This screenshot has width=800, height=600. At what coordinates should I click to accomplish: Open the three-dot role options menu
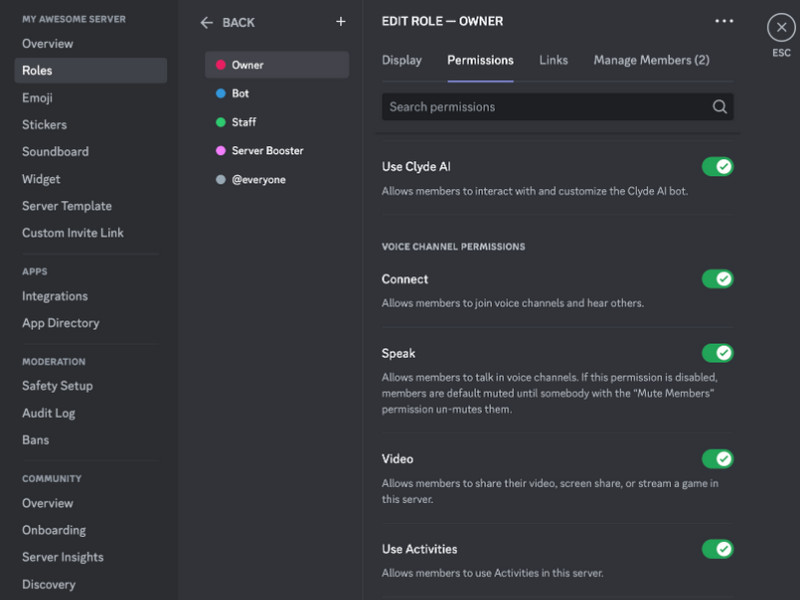coord(724,21)
